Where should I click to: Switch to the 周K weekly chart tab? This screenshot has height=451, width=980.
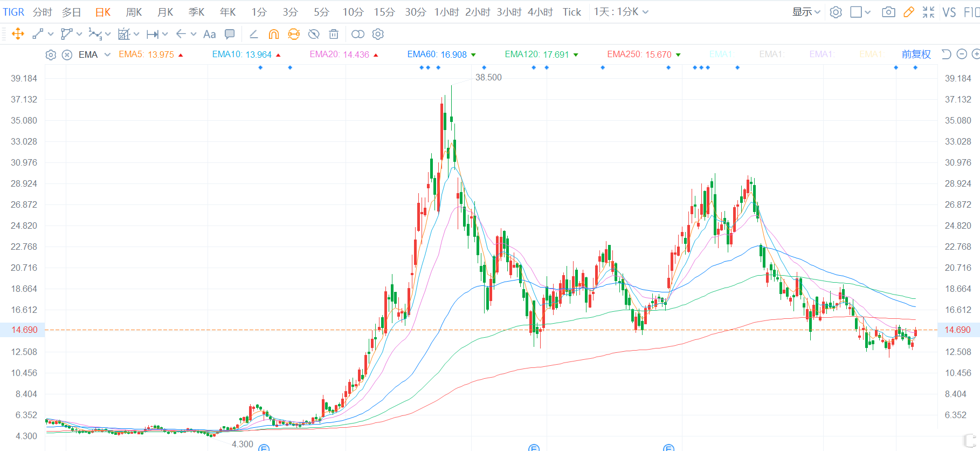pyautogui.click(x=134, y=12)
